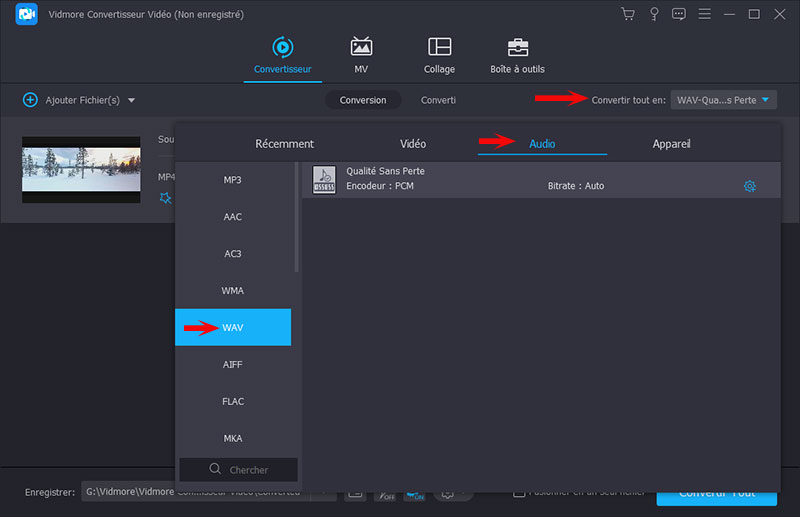Click the Chercher search field
The width and height of the screenshot is (800, 517).
pyautogui.click(x=238, y=469)
